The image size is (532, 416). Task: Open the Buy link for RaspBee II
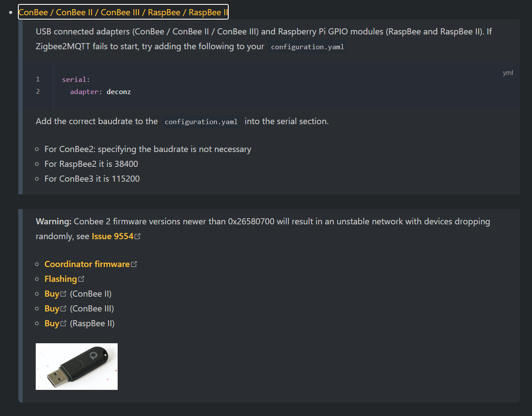52,323
